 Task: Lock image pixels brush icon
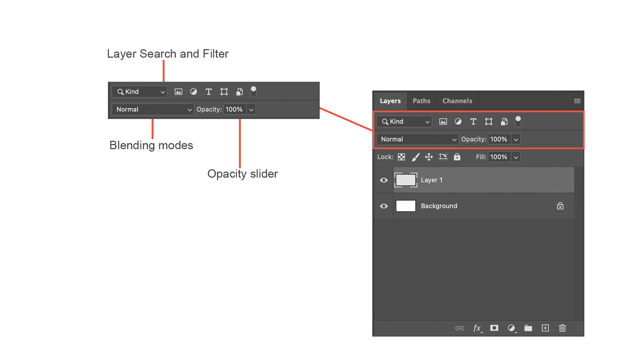(x=415, y=157)
